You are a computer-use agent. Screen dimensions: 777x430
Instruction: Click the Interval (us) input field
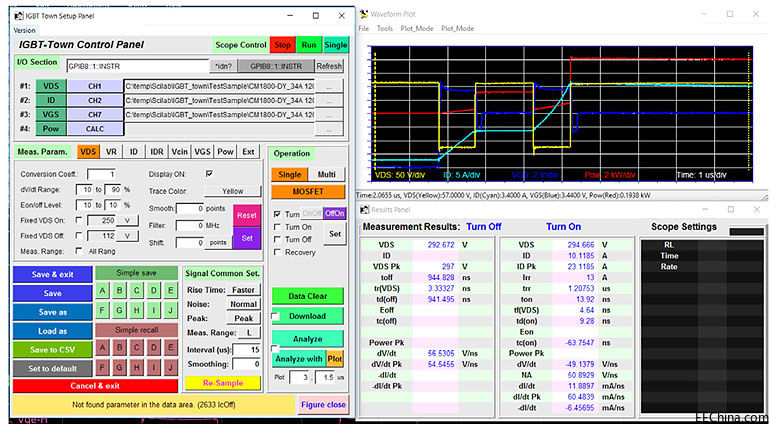246,350
